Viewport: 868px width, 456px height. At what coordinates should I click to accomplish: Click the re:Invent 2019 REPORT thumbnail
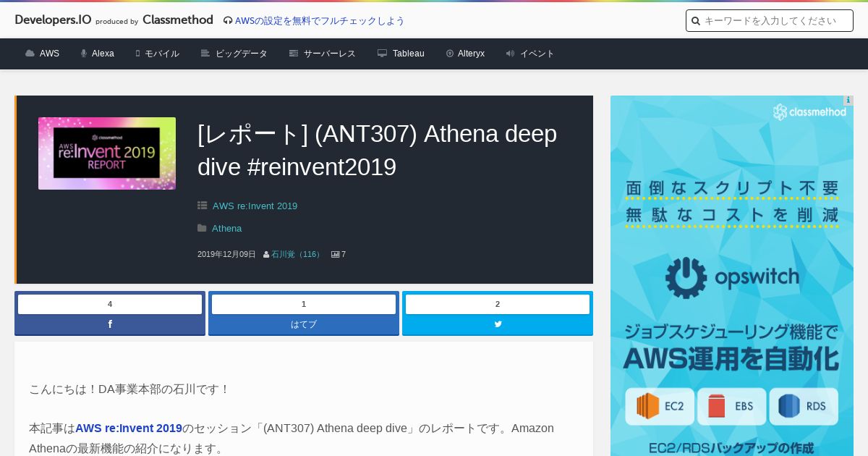[107, 153]
